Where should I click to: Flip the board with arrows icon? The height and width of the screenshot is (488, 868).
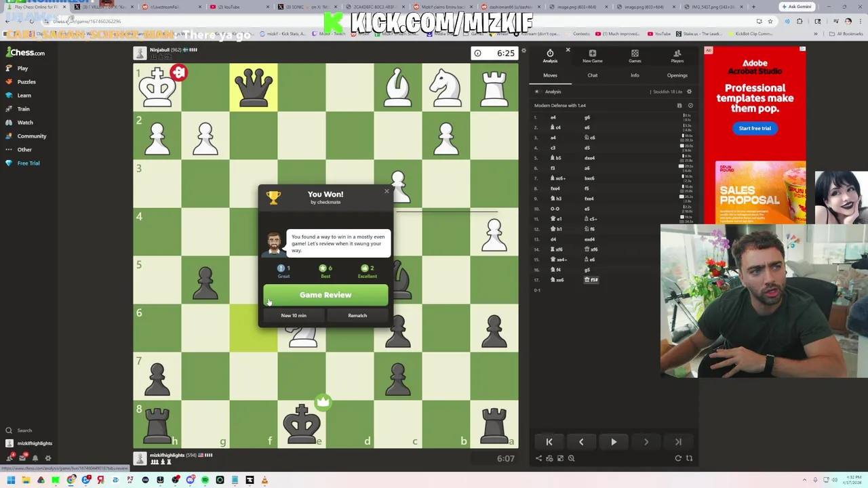689,458
